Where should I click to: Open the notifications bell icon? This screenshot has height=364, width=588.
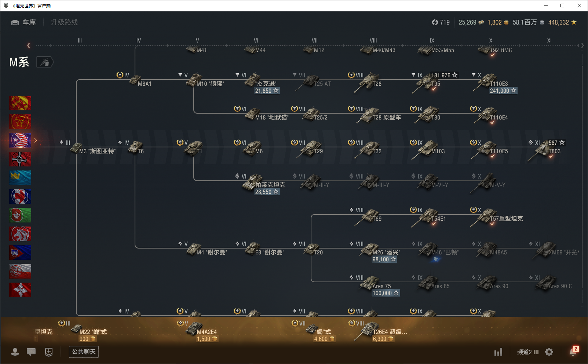573,352
